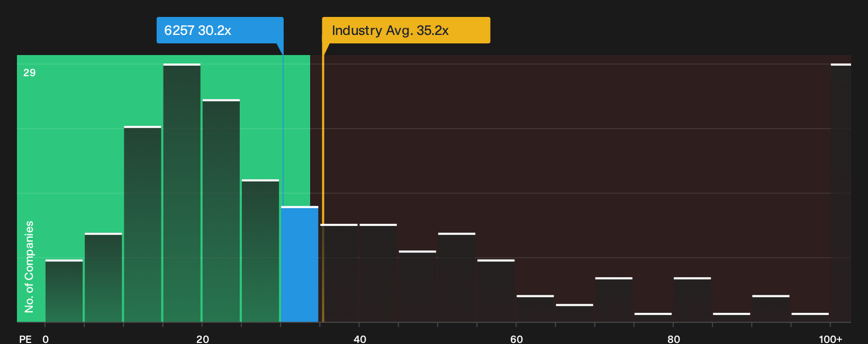Click the first green bar at PE 0-5
Image resolution: width=868 pixels, height=344 pixels.
[x=64, y=291]
